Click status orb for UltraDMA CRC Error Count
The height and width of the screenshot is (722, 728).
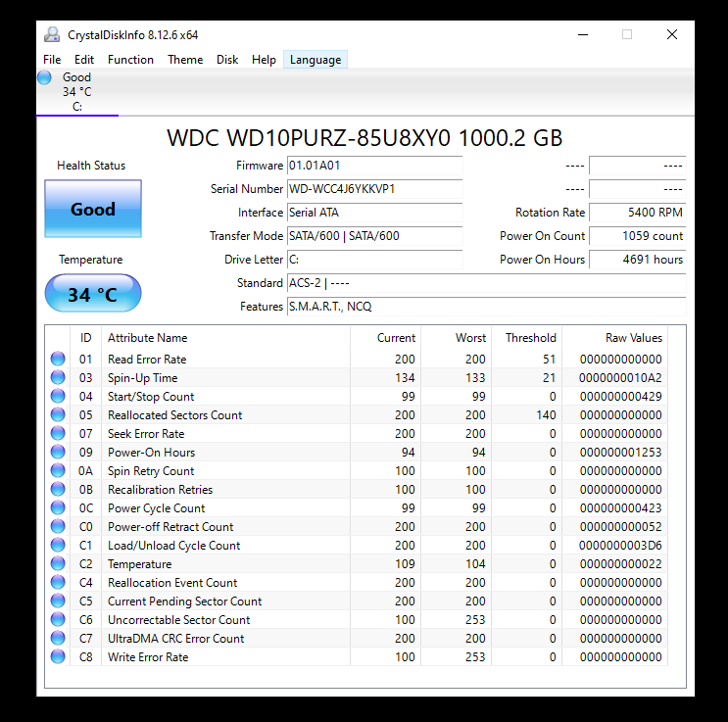click(x=58, y=638)
